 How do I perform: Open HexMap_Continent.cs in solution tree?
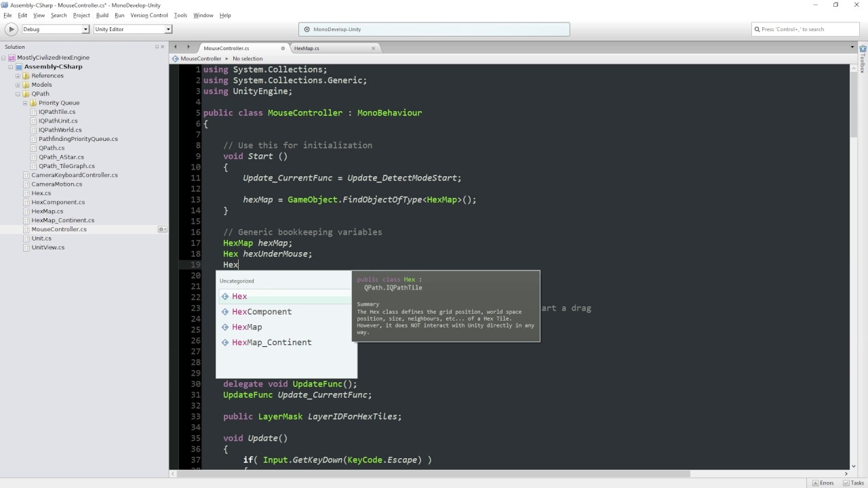62,220
